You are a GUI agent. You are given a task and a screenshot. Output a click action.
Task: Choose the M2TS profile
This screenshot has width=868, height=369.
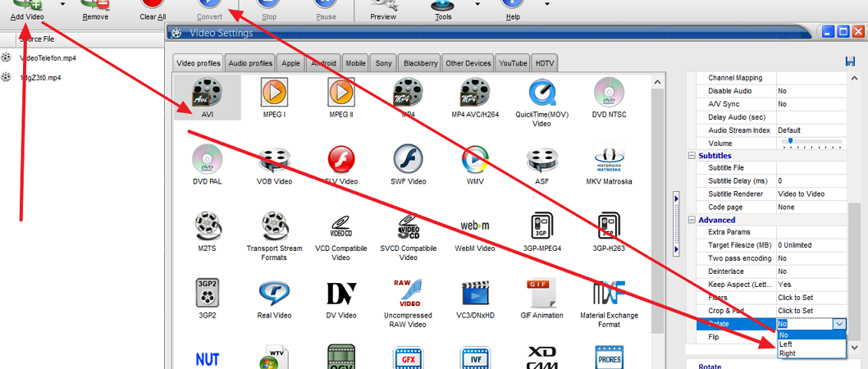click(208, 232)
